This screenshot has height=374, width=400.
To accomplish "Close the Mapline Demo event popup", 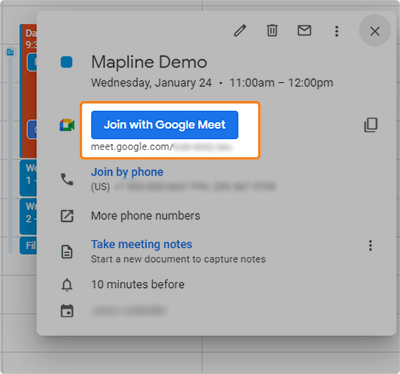I will pyautogui.click(x=375, y=31).
